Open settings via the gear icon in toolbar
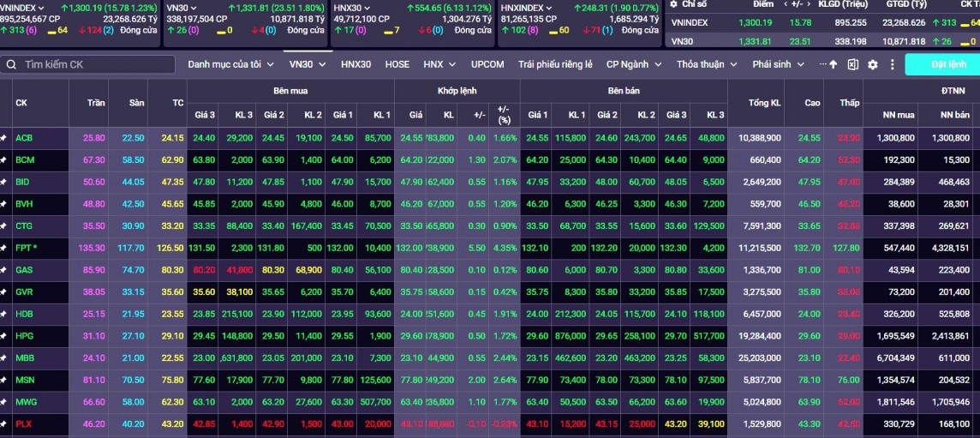Viewport: 980px width, 438px height. (873, 64)
